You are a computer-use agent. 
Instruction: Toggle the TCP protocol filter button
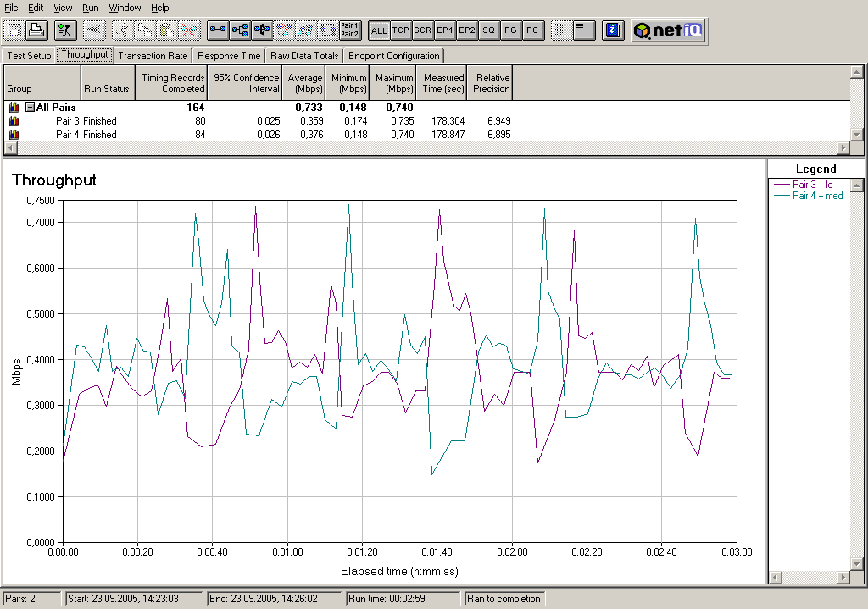pos(401,30)
